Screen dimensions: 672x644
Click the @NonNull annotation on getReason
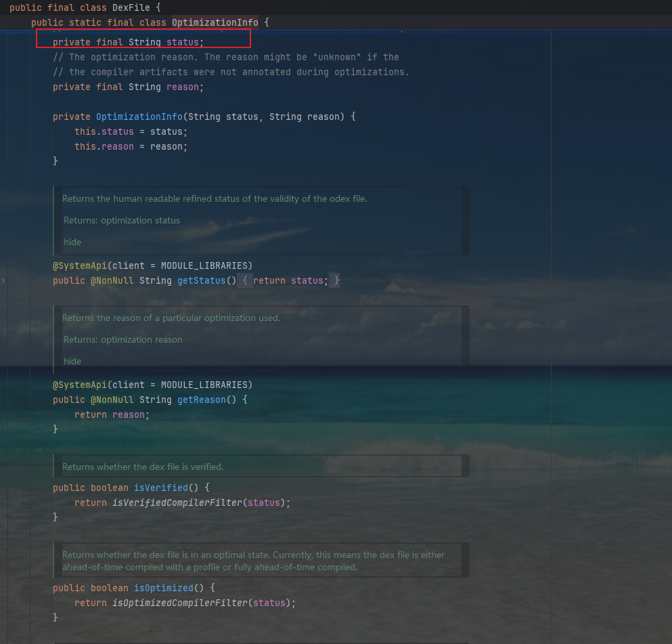(112, 400)
